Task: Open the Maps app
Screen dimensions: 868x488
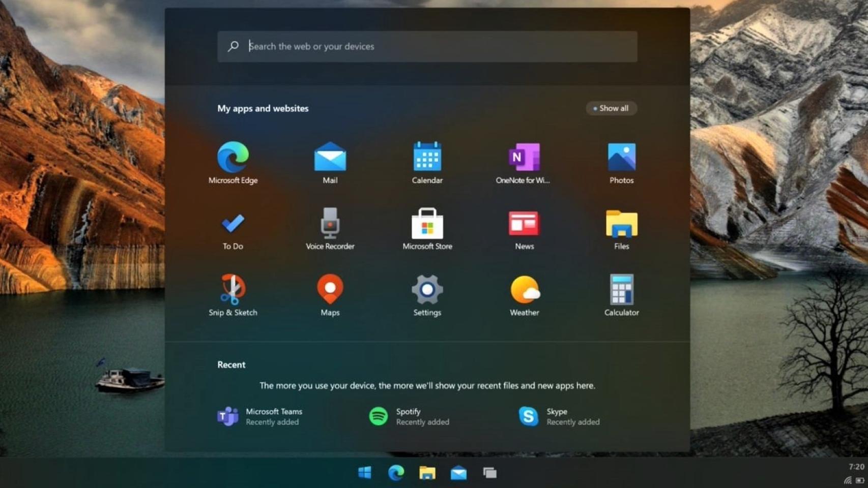Action: pyautogui.click(x=330, y=295)
